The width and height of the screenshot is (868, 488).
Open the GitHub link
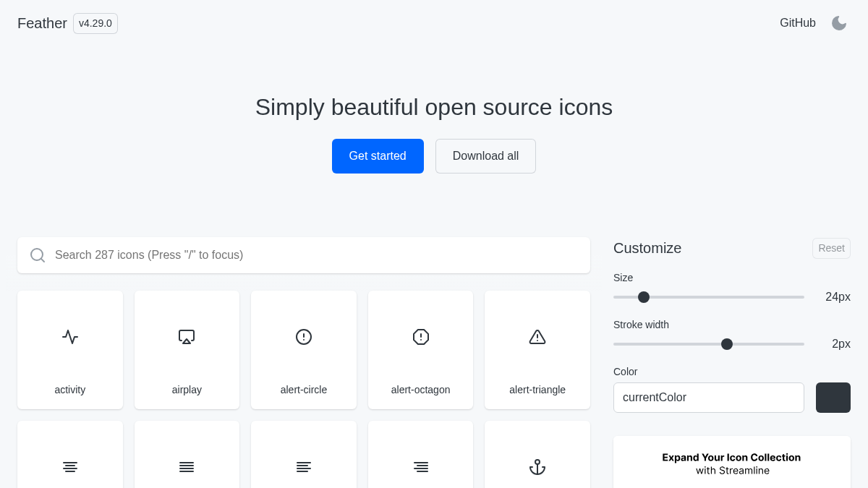(x=798, y=23)
